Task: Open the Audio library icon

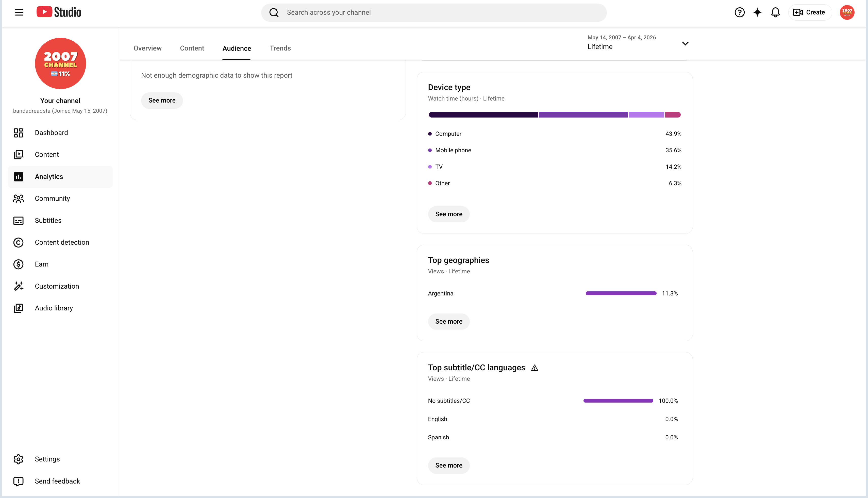Action: coord(19,308)
